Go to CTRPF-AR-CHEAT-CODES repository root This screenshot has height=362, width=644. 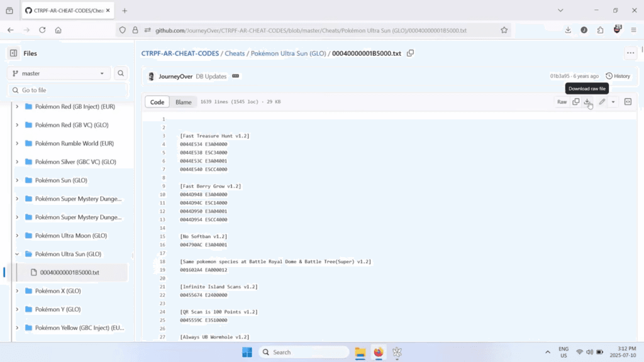coord(180,53)
